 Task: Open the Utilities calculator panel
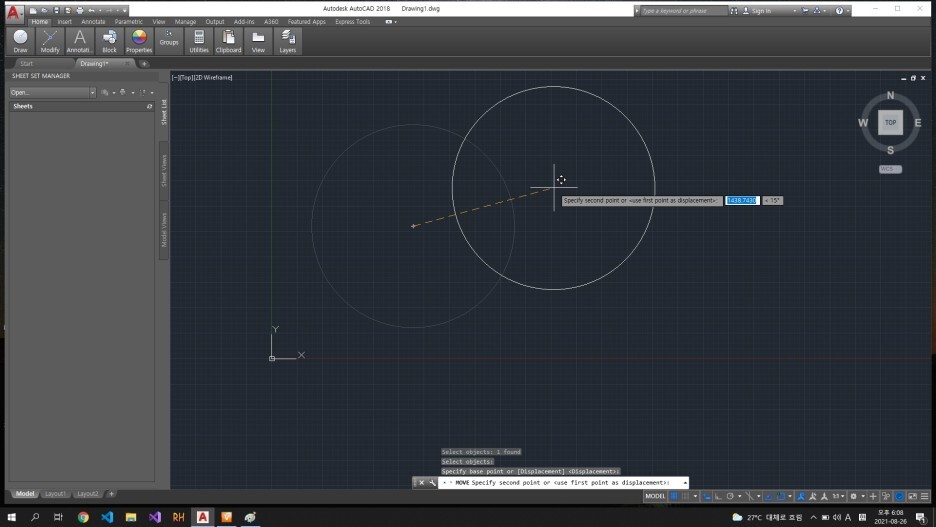click(x=199, y=41)
